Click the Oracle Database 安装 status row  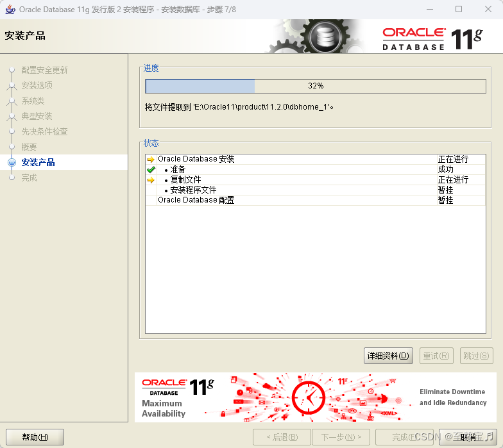click(x=316, y=159)
